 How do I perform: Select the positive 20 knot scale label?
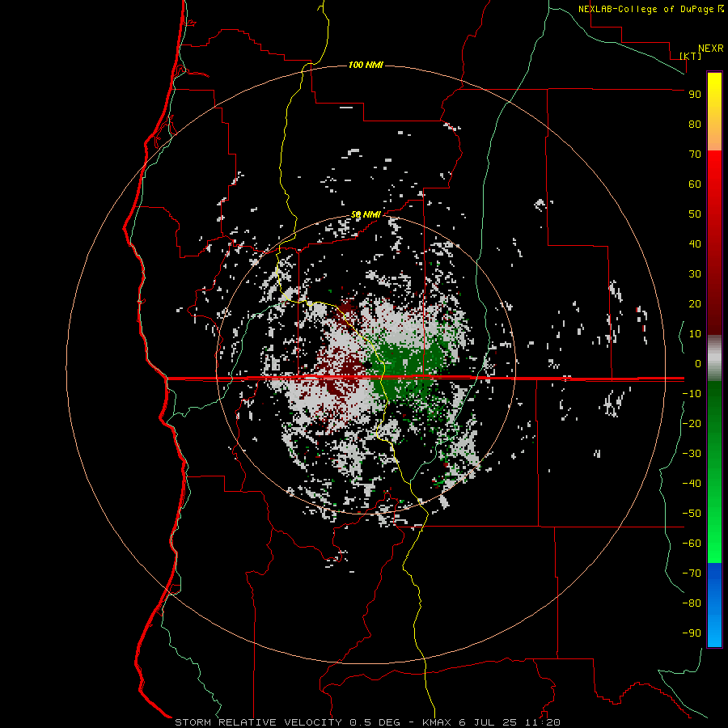click(695, 304)
